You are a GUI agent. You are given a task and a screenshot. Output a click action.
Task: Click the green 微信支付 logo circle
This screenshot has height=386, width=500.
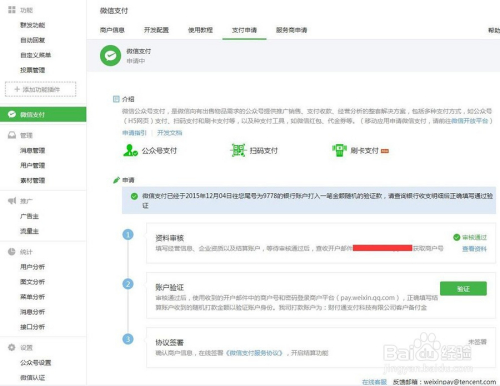point(110,55)
